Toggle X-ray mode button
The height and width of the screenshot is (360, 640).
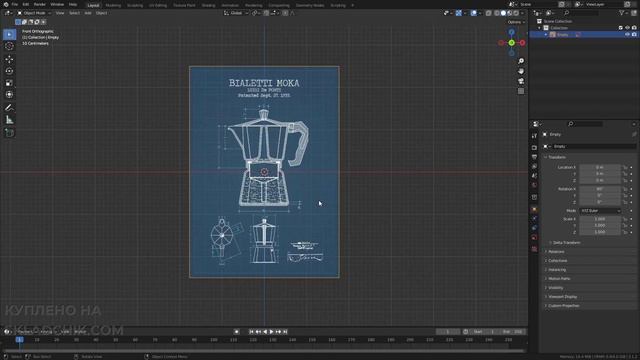point(489,13)
